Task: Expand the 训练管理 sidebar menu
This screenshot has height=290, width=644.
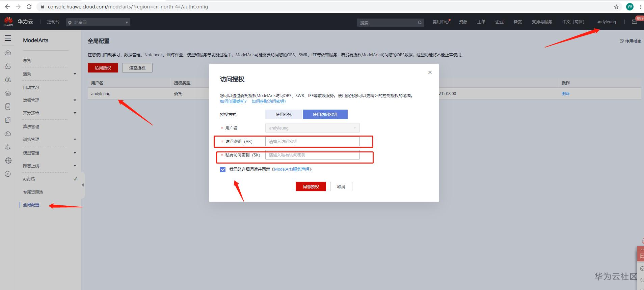Action: (x=75, y=140)
